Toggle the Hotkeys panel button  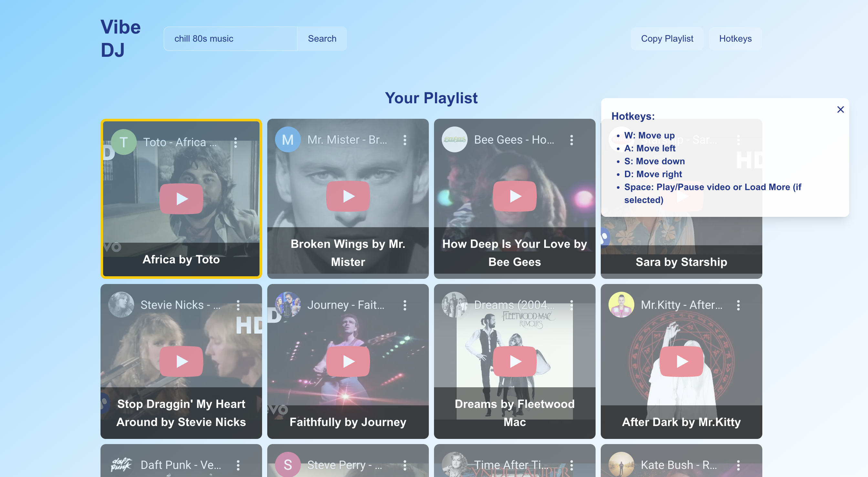click(735, 39)
